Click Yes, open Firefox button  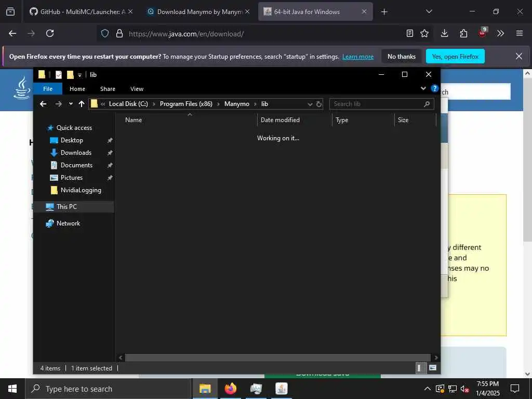[x=455, y=56]
